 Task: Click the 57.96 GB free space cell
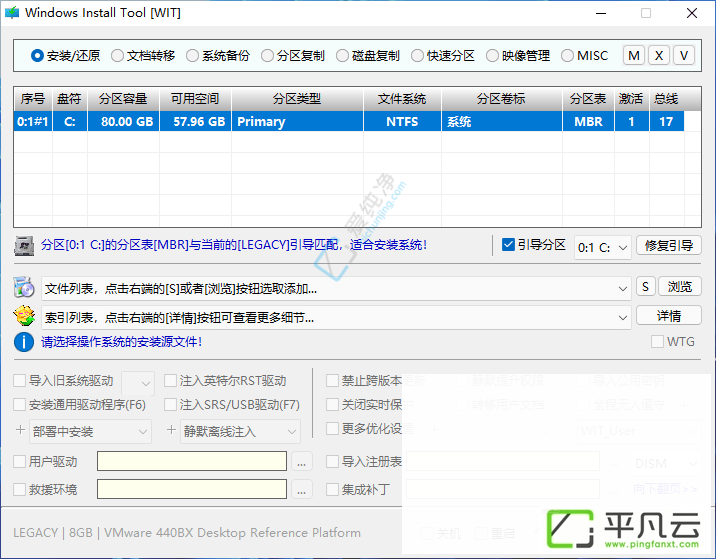point(195,121)
